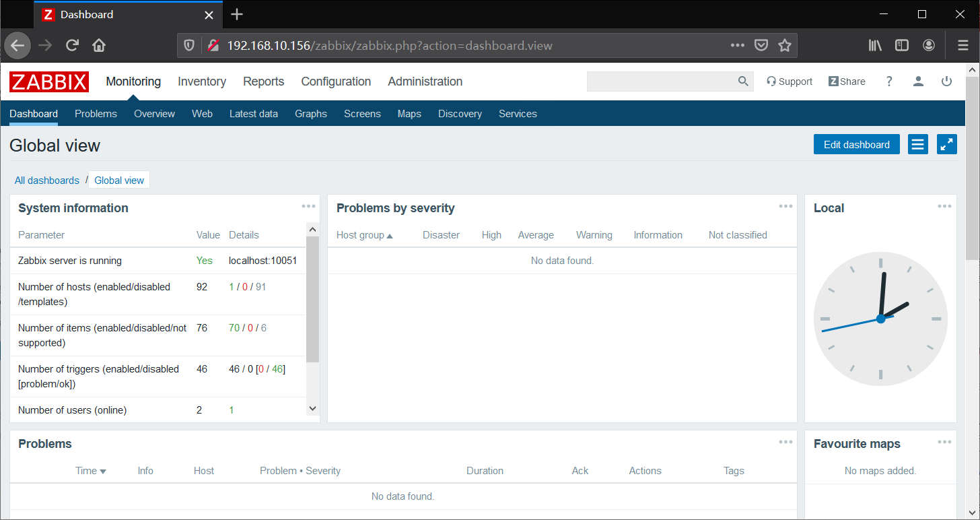Select the Dashboard submenu tab
The image size is (980, 520).
coord(34,114)
